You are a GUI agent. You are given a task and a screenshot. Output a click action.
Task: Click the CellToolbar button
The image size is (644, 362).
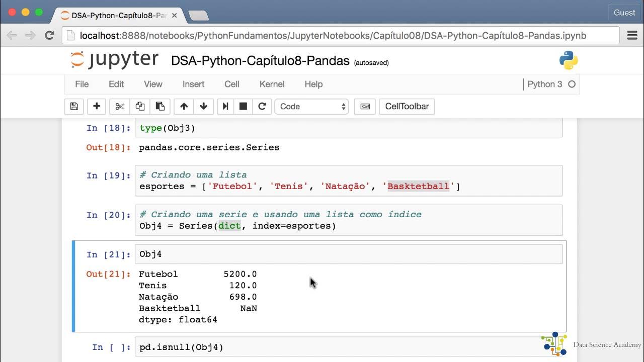[407, 107]
